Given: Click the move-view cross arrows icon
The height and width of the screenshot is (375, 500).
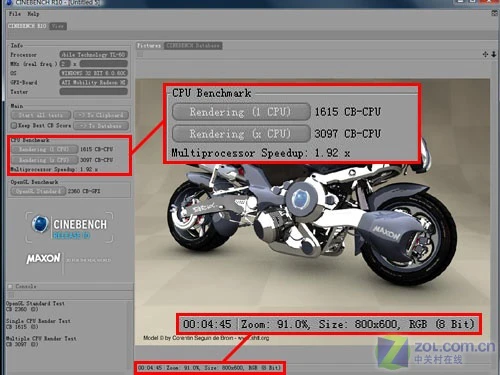Looking at the screenshot, I should pyautogui.click(x=485, y=54).
